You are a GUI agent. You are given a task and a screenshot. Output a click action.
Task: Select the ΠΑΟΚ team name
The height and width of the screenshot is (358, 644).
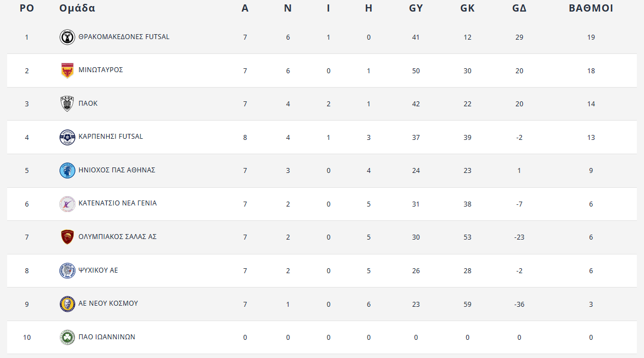pos(88,104)
